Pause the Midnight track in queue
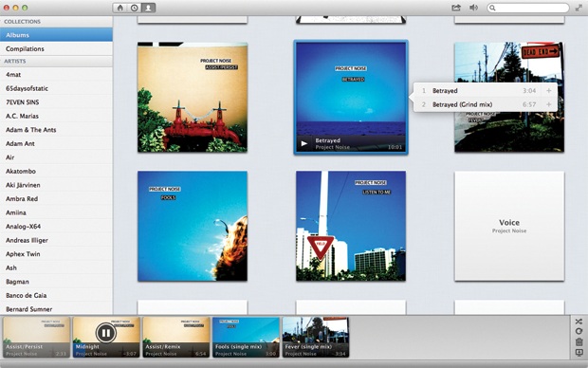The image size is (588, 368). coord(106,332)
